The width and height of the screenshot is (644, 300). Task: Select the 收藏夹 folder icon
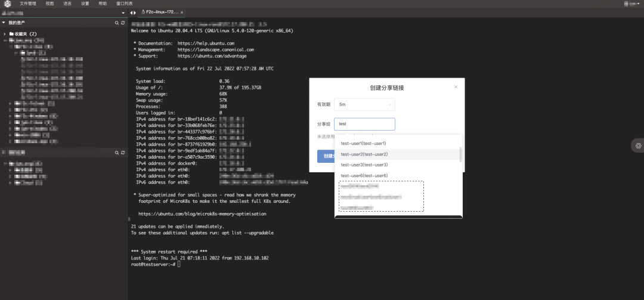tap(11, 34)
